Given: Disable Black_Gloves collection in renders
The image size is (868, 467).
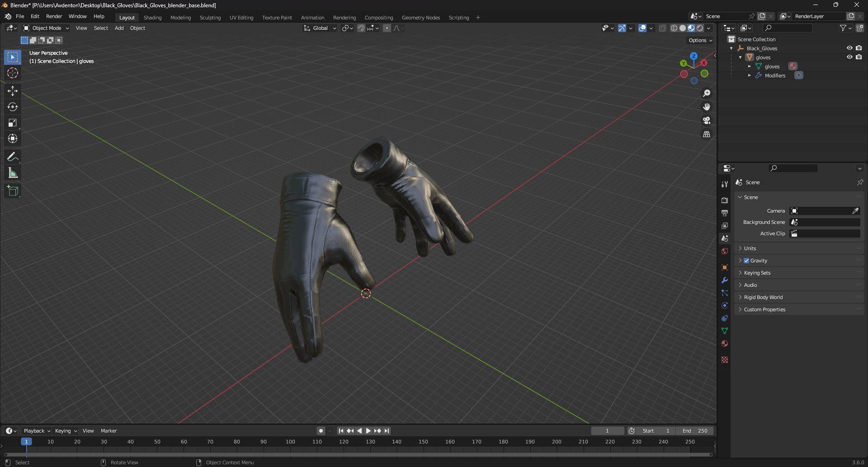Looking at the screenshot, I should 859,48.
